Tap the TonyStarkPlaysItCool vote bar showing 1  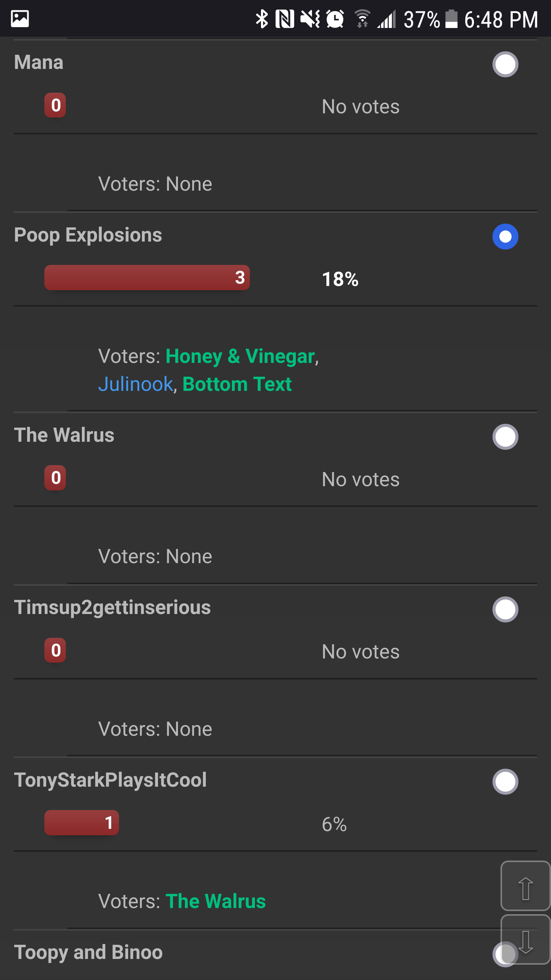pos(82,823)
